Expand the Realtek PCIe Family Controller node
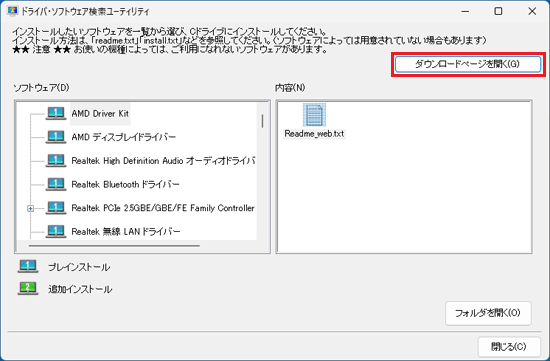The width and height of the screenshot is (550, 361). (x=31, y=209)
